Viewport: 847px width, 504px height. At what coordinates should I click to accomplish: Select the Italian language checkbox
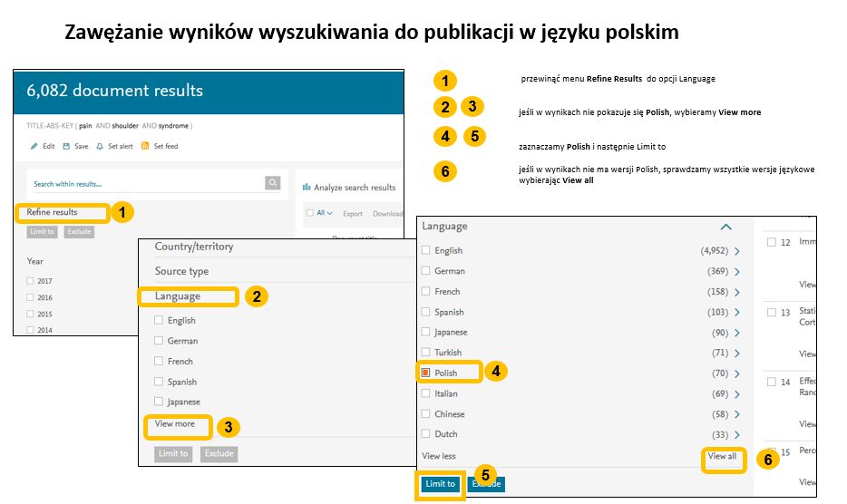tap(426, 393)
